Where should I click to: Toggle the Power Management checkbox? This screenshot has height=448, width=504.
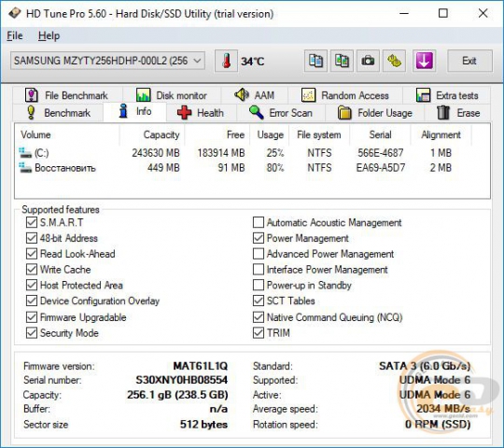click(x=259, y=238)
